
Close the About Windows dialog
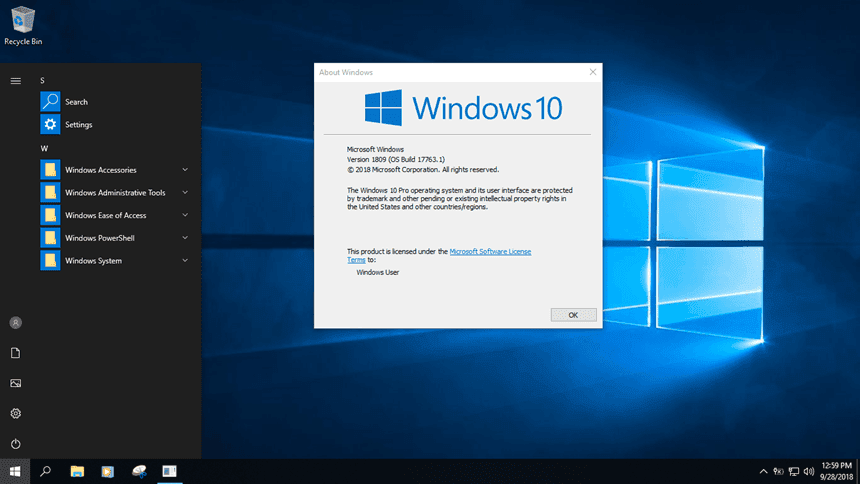593,72
